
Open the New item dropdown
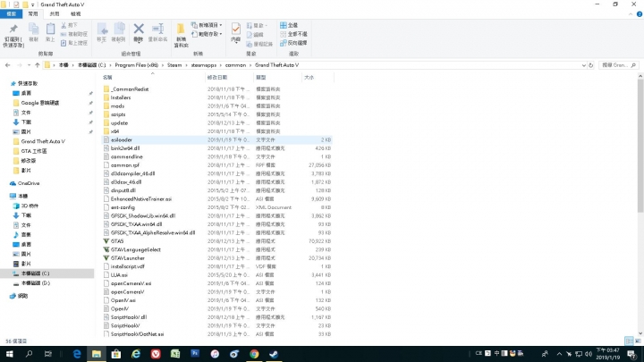click(207, 25)
